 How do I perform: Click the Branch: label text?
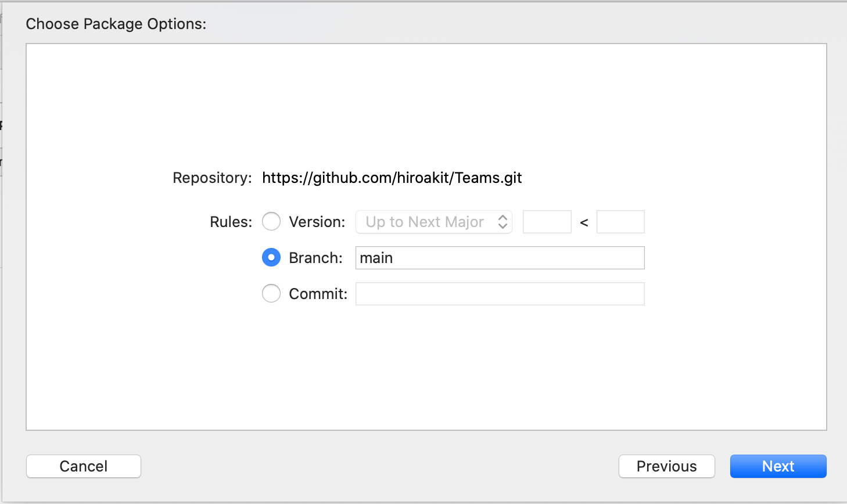[315, 258]
